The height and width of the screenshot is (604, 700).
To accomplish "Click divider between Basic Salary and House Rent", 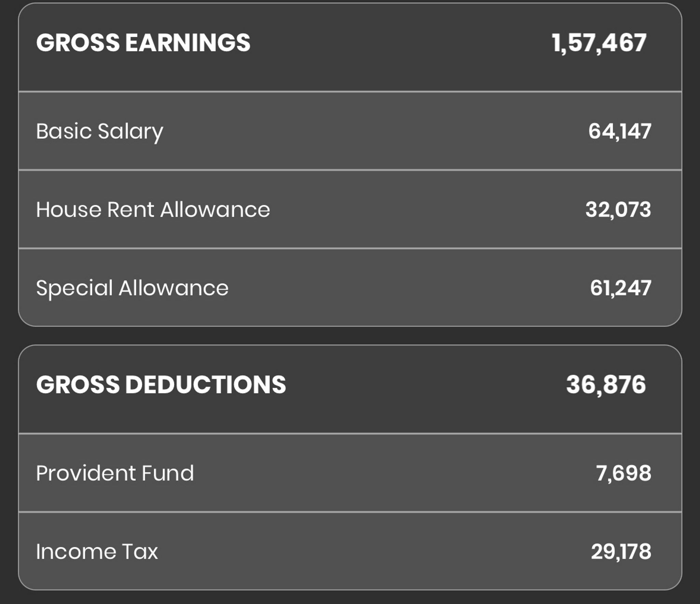I will pyautogui.click(x=350, y=170).
